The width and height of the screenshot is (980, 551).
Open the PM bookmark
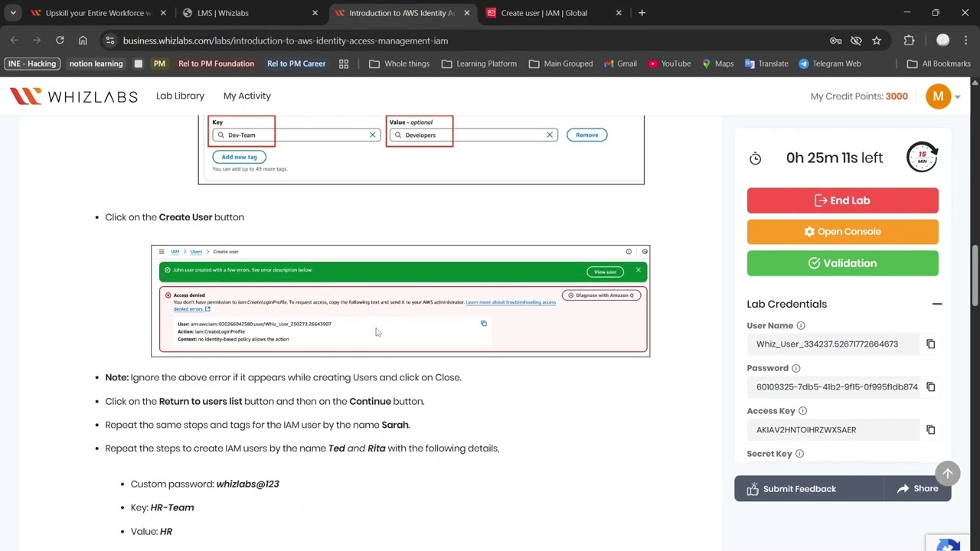[159, 64]
